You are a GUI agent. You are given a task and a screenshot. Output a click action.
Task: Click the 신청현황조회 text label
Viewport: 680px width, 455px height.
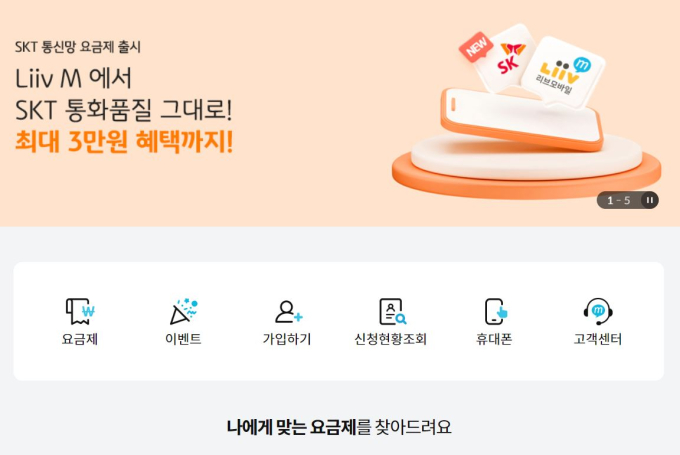(391, 339)
